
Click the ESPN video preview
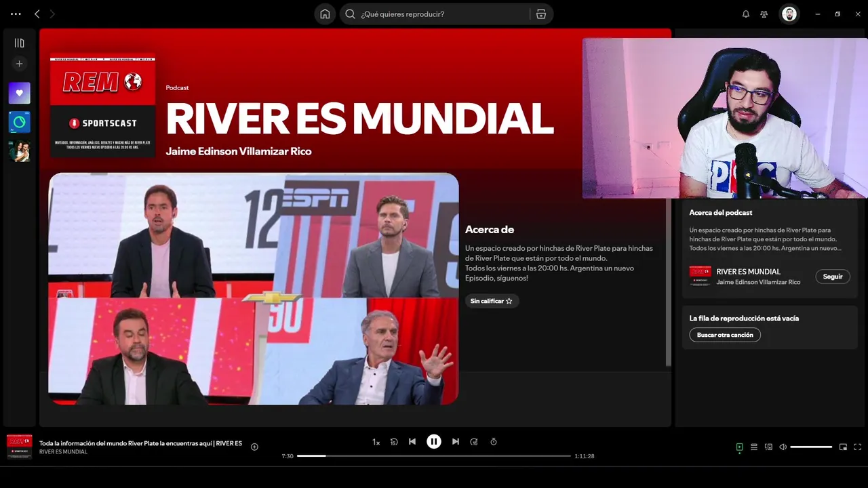click(x=254, y=289)
